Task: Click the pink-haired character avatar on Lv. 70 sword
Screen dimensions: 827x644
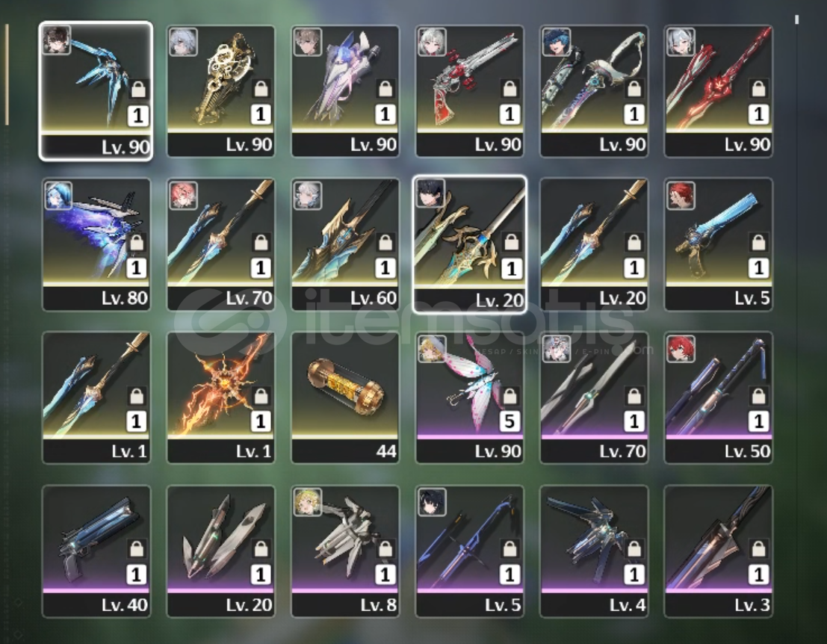Action: 183,195
